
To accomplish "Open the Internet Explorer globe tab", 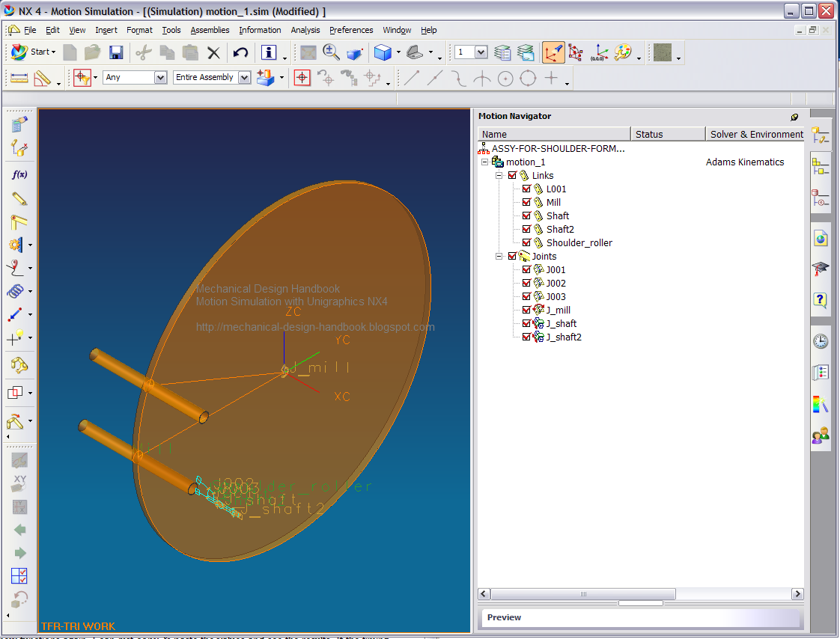I will point(821,239).
